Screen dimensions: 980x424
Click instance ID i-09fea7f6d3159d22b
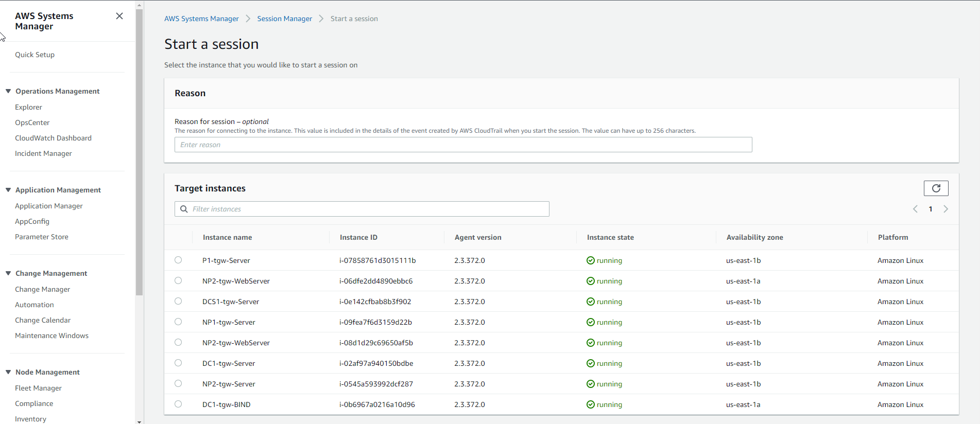(x=375, y=322)
